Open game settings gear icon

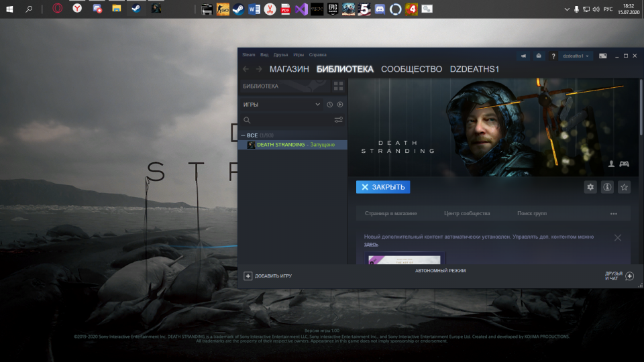pos(590,187)
